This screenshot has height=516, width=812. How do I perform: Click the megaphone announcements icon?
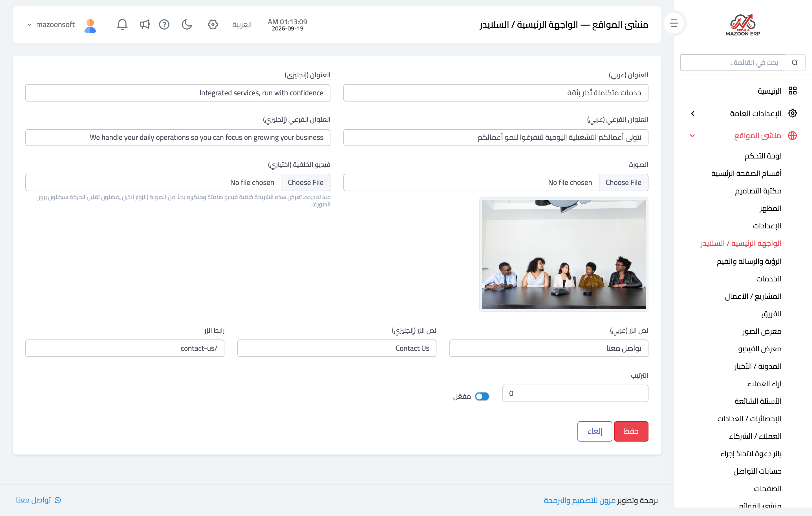coord(144,24)
